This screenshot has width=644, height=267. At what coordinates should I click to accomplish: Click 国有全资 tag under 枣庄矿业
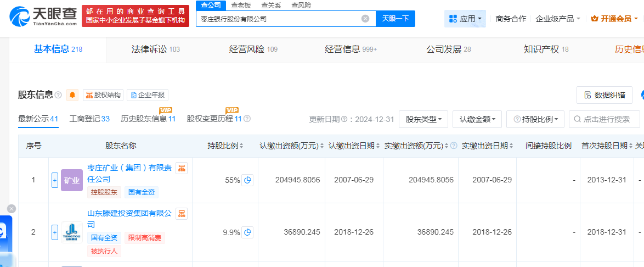tap(142, 192)
